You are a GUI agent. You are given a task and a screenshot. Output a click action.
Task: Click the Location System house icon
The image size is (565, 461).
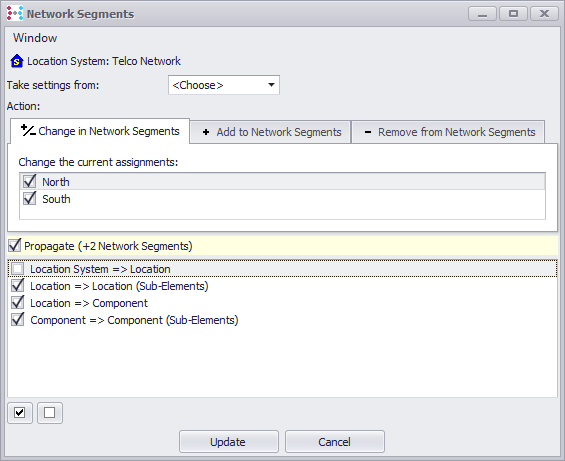pos(17,61)
